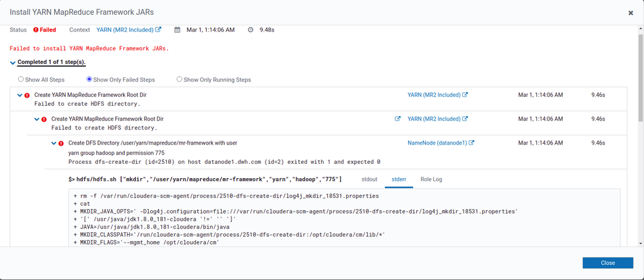Open YARN (MR2 Included) context link in header

tap(128, 30)
